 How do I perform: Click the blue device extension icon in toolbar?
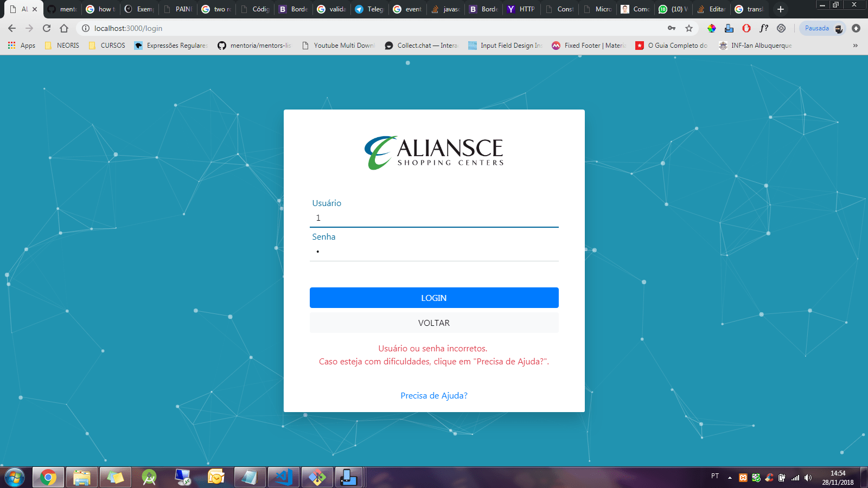(x=729, y=28)
